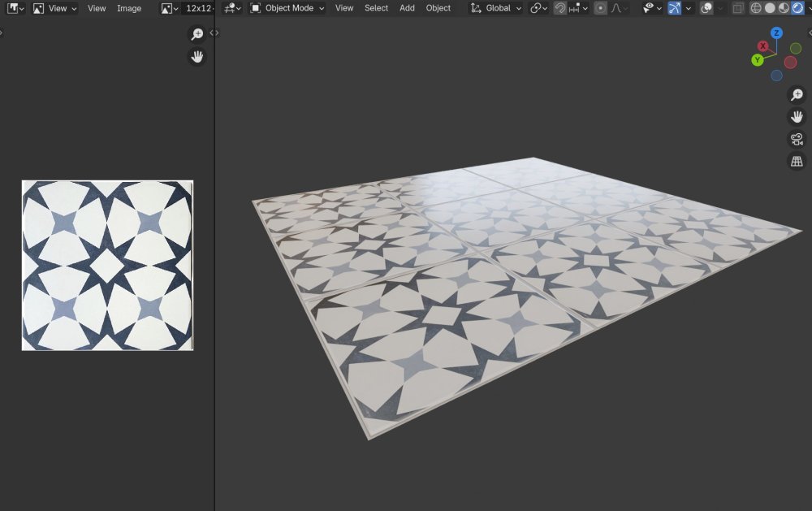Open the snapping options dropdown
812x511 pixels.
[578, 8]
